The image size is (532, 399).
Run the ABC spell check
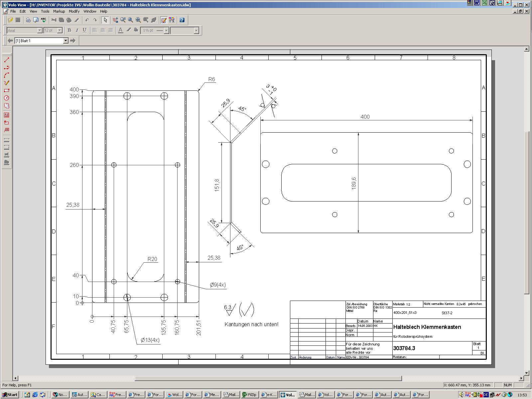[44, 20]
